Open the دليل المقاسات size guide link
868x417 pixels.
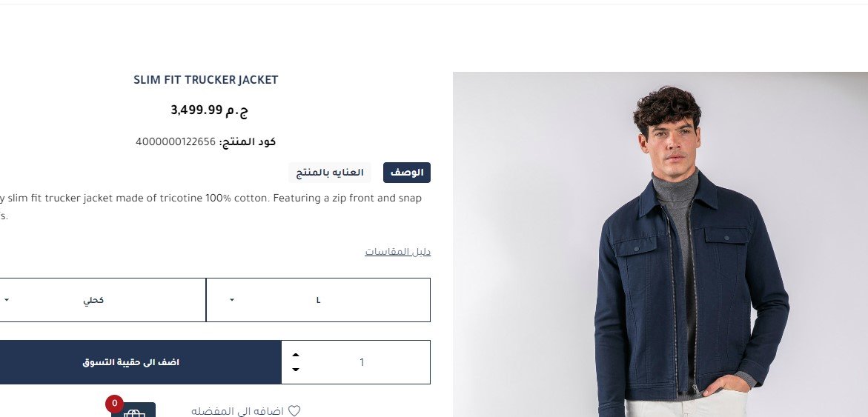397,252
